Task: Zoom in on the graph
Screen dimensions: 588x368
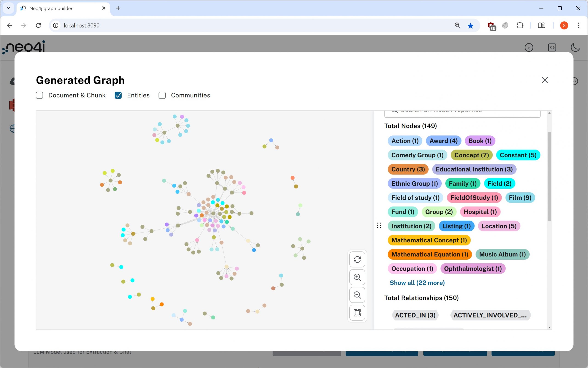Action: click(357, 277)
